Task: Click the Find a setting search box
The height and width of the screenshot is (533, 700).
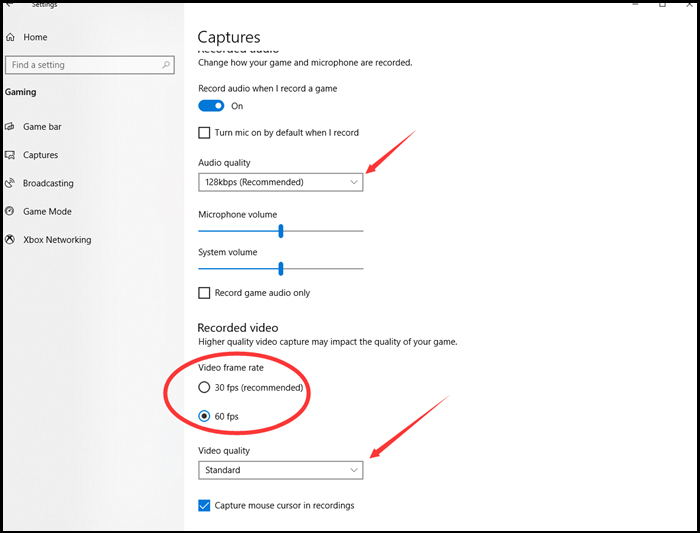Action: (85, 65)
